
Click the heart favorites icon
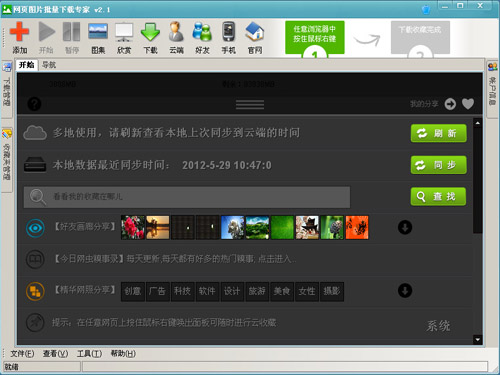coord(468,104)
